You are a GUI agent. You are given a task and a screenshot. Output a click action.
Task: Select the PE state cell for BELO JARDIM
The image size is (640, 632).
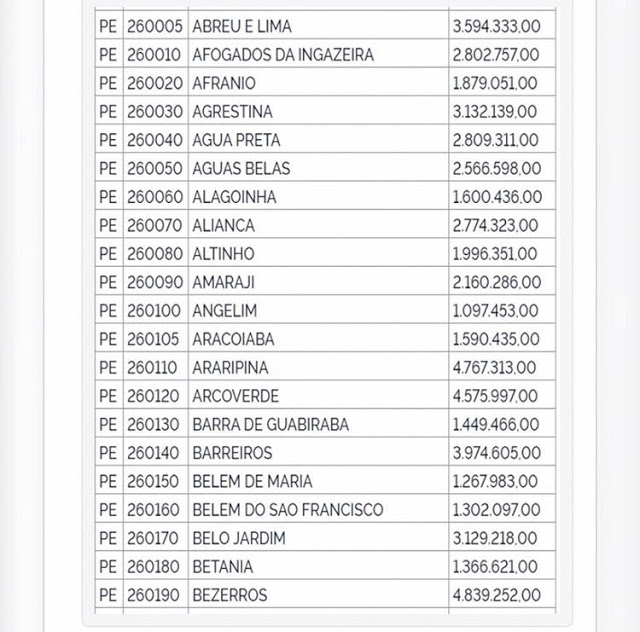tap(107, 538)
